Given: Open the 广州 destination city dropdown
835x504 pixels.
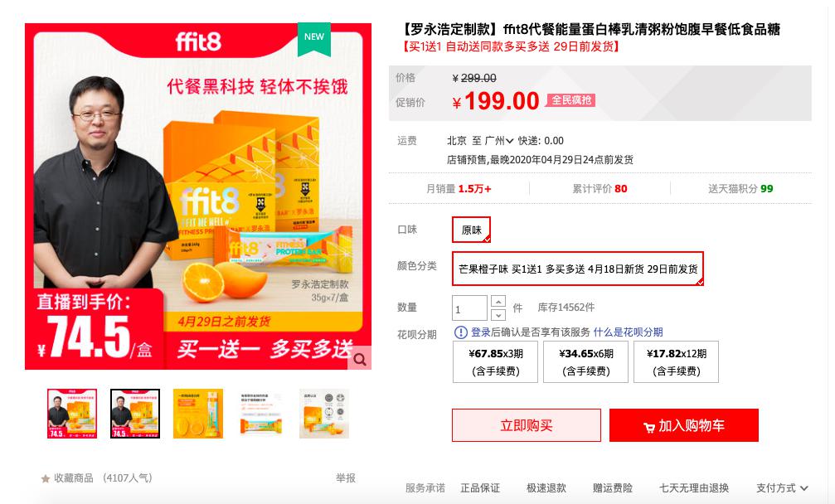Looking at the screenshot, I should pyautogui.click(x=499, y=141).
